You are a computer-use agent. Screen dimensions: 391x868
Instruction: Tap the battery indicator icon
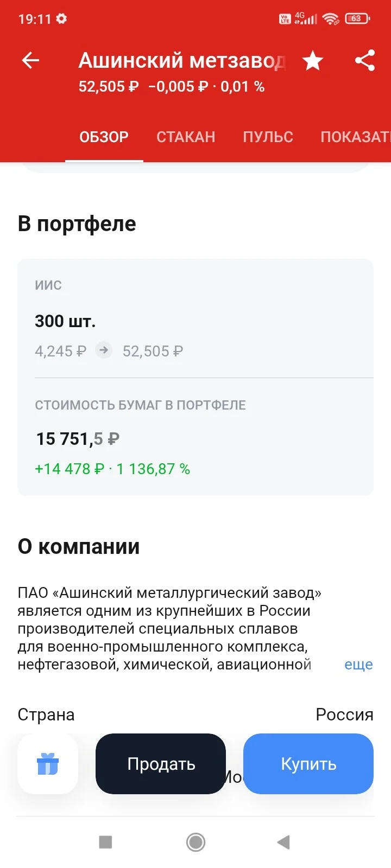pyautogui.click(x=357, y=18)
